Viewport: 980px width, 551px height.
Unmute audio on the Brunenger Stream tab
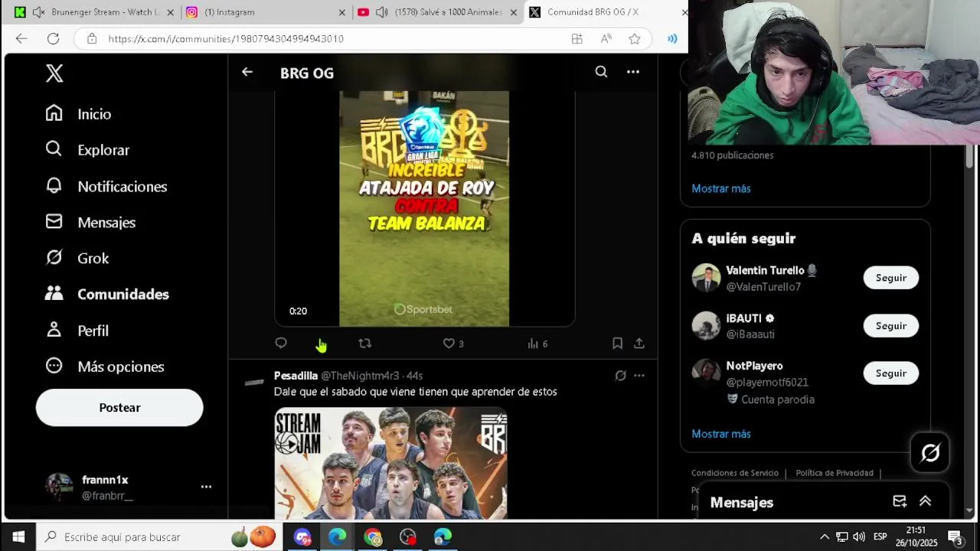pos(39,12)
